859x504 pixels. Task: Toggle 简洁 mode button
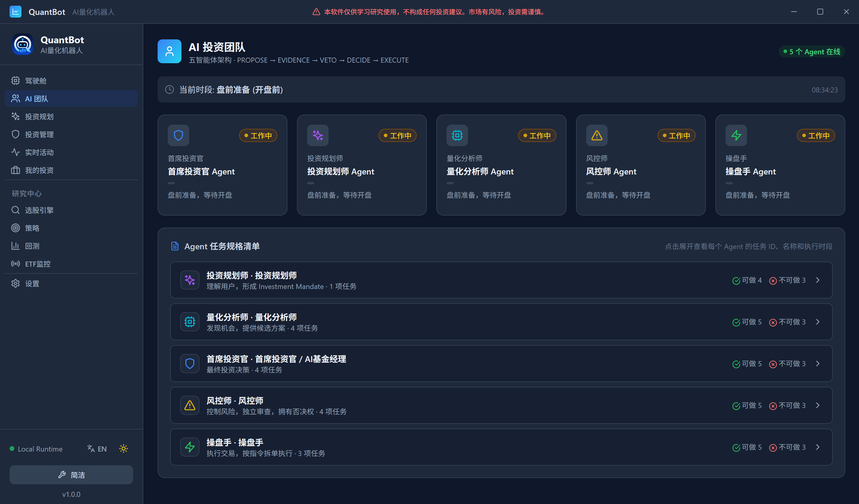(71, 475)
